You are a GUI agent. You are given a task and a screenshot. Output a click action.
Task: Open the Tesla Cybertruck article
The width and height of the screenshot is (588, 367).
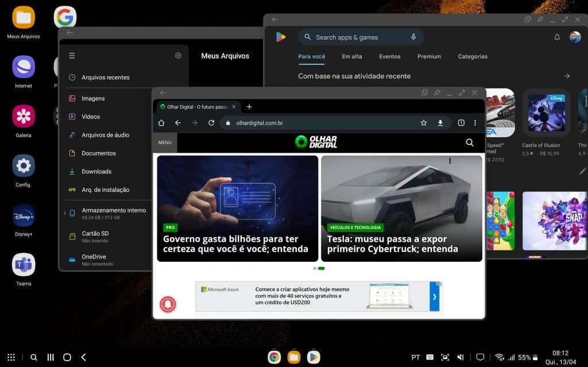point(401,208)
